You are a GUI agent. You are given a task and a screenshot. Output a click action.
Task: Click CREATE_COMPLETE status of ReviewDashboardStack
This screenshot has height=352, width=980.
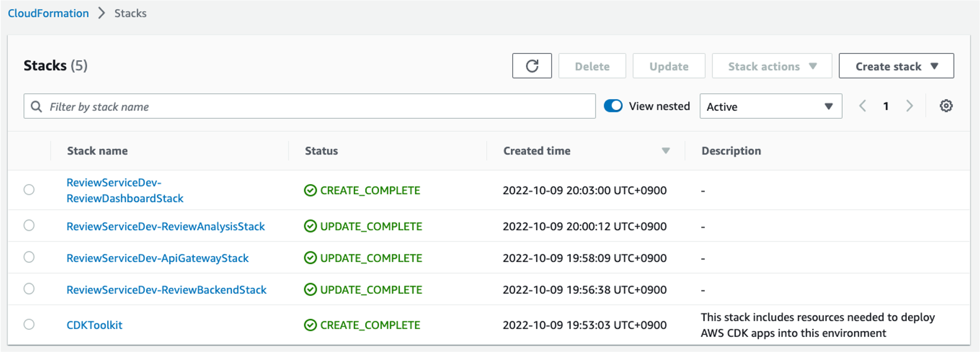coord(370,191)
